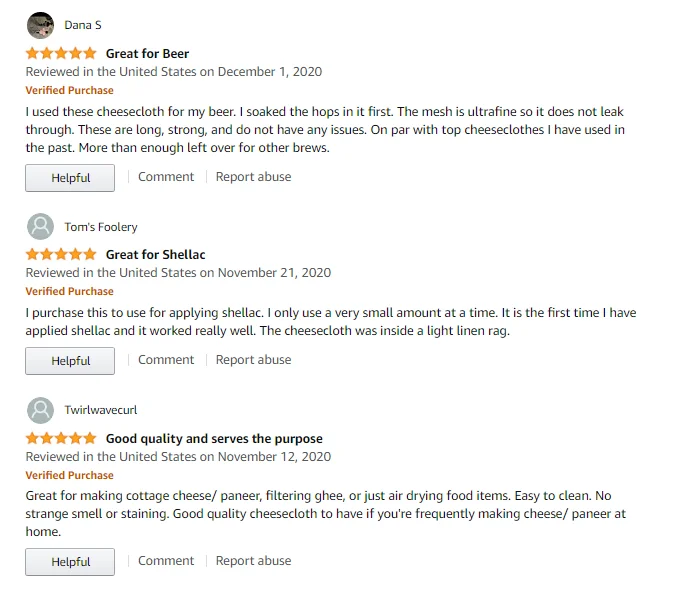Click Twirlwavecurl's profile avatar icon
Screen dimensions: 686x595
tap(40, 410)
